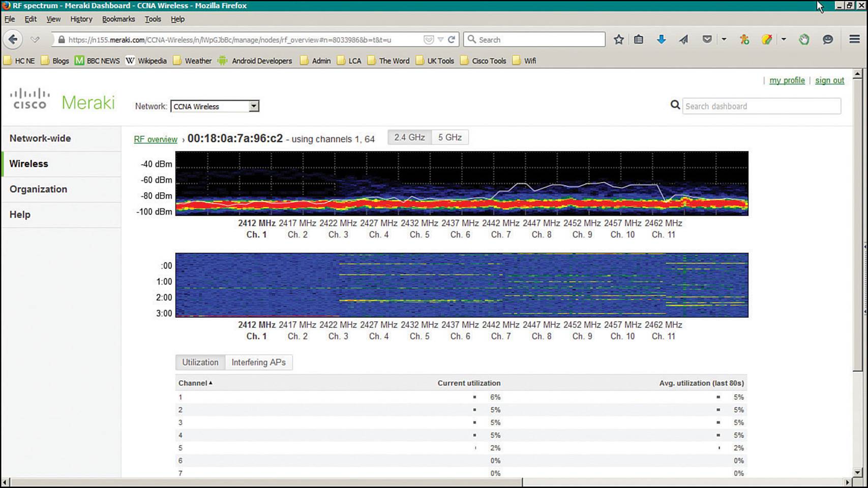Select the Utilization tab

(x=200, y=362)
